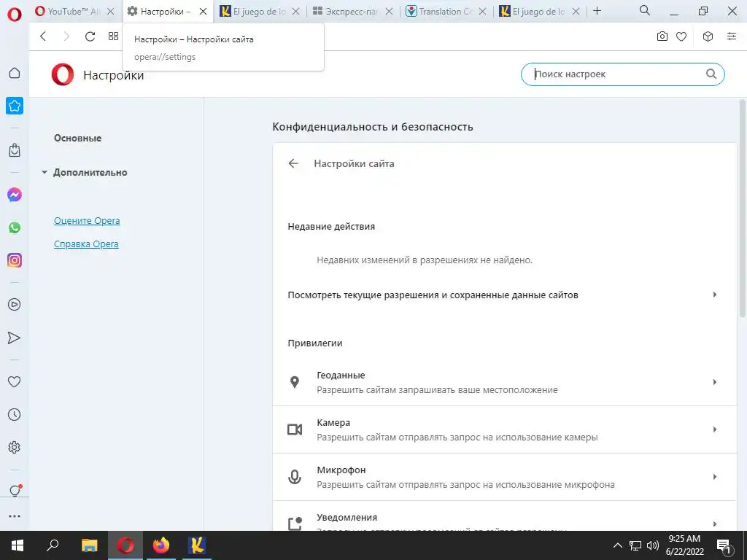Open the Камера permission row arrow
The width and height of the screenshot is (747, 560).
[715, 429]
